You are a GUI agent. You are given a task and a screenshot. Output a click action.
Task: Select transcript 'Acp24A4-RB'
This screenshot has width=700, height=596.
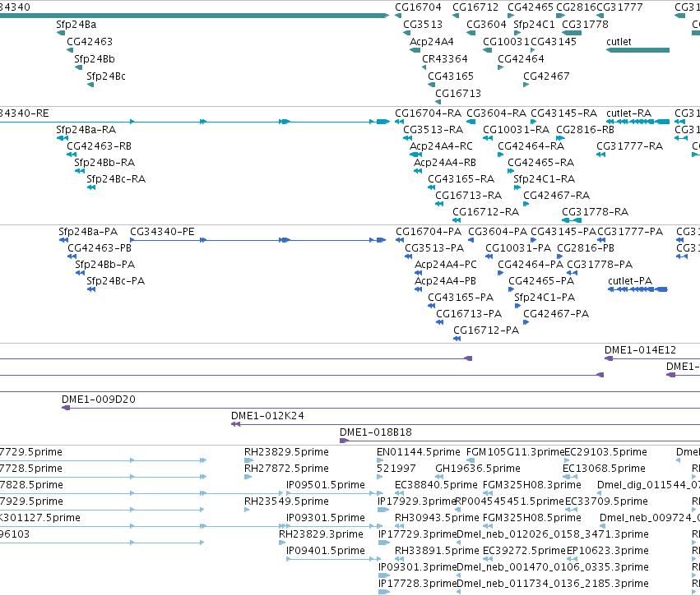click(445, 163)
